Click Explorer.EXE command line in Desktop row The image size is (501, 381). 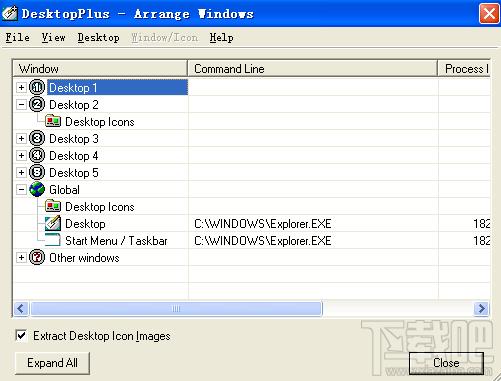(x=263, y=223)
